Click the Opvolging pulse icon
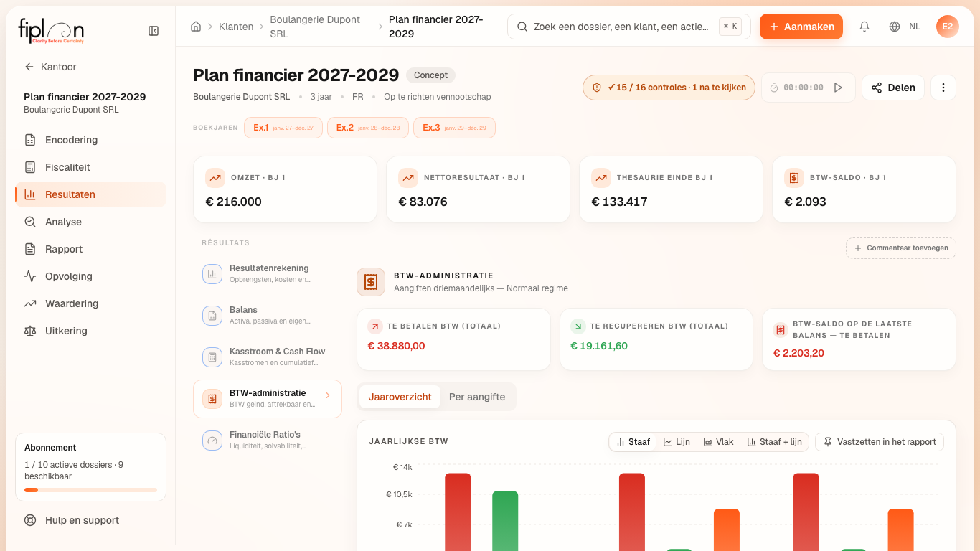 pyautogui.click(x=30, y=276)
